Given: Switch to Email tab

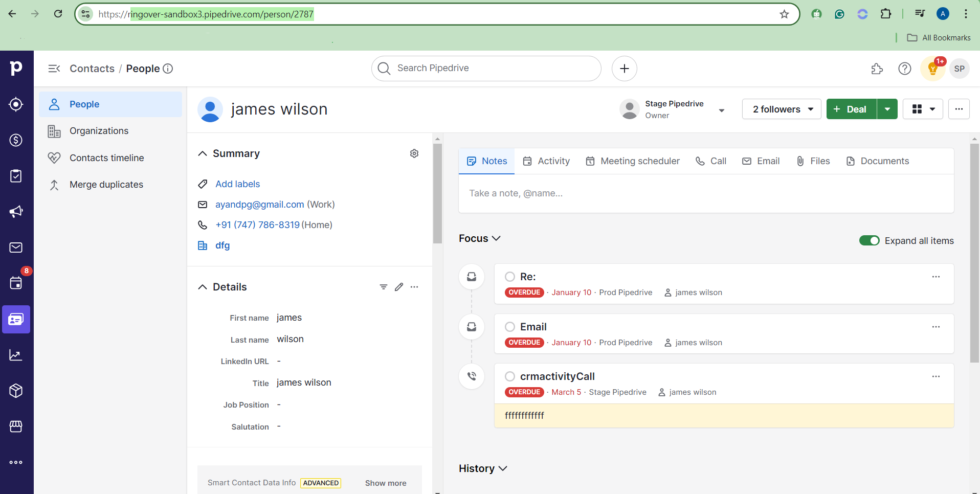Looking at the screenshot, I should pos(761,161).
